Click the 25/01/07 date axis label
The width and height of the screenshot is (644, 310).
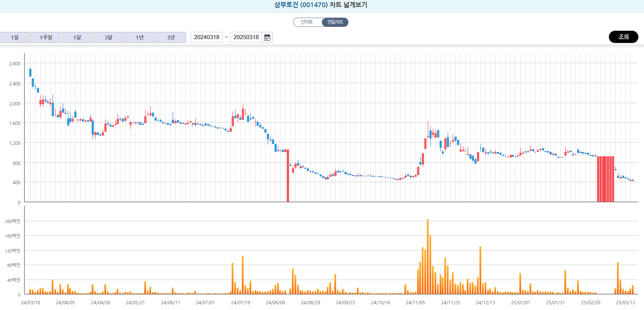point(520,303)
